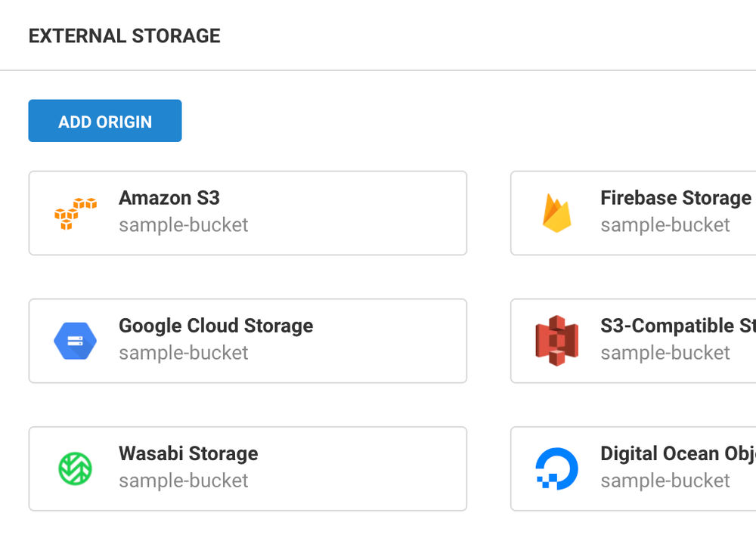Click sample-bucket under Wasabi Storage
Viewport: 756px width, 544px height.
coord(183,481)
